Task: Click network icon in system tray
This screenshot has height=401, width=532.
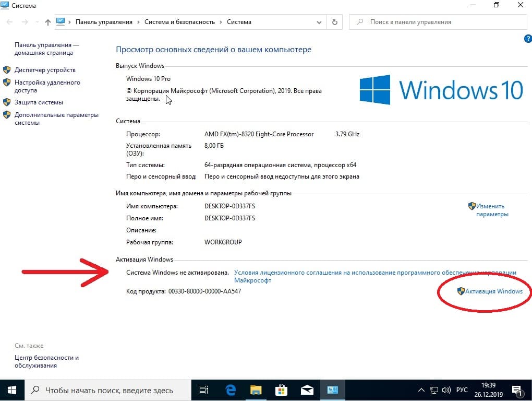Action: click(x=434, y=390)
